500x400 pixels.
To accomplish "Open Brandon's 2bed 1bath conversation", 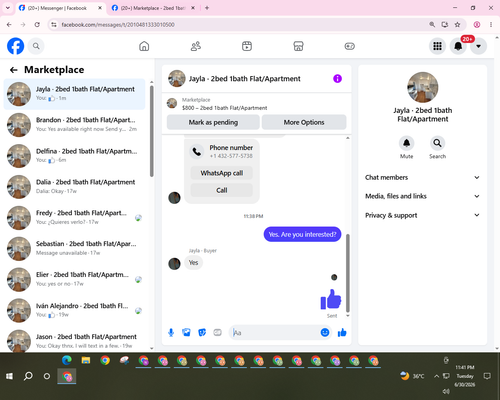I will [x=75, y=125].
